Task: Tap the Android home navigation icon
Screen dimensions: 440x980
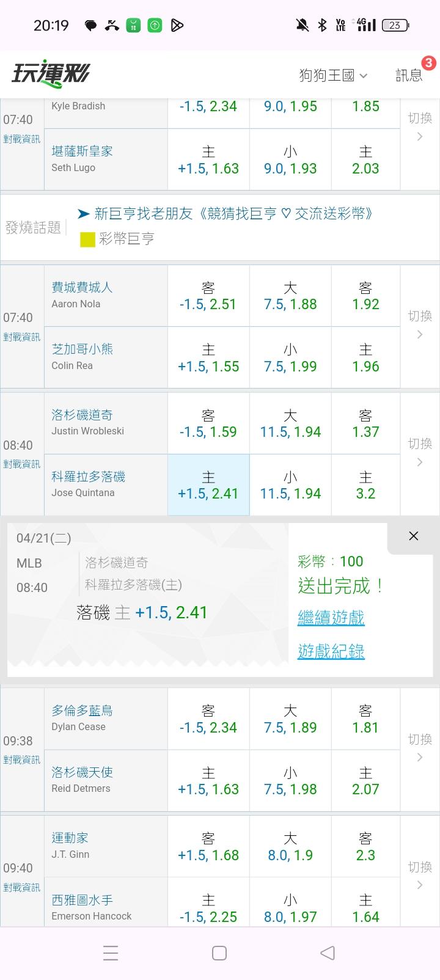Action: point(219,953)
